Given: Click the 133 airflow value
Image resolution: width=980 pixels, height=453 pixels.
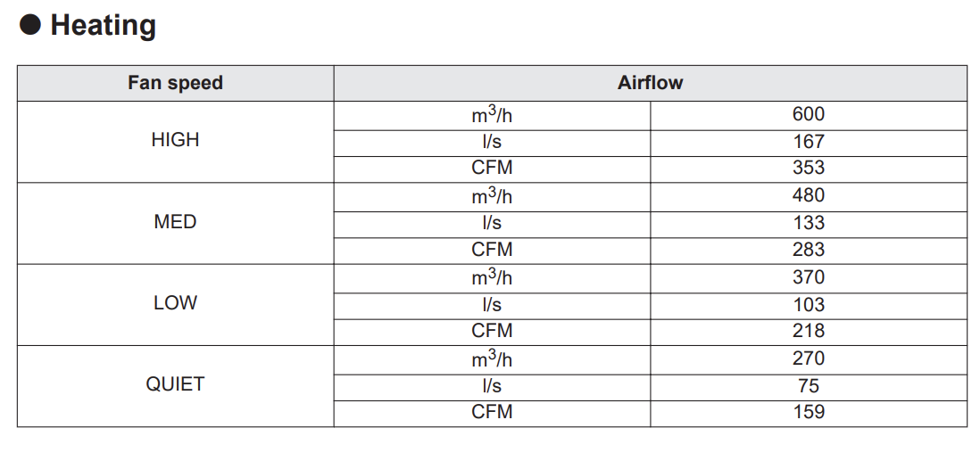Looking at the screenshot, I should (808, 223).
